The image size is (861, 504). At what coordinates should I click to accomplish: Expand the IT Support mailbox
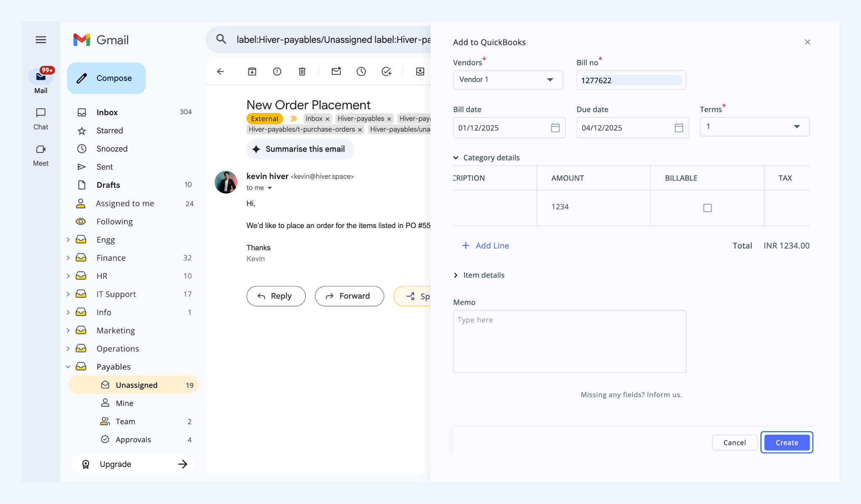68,294
